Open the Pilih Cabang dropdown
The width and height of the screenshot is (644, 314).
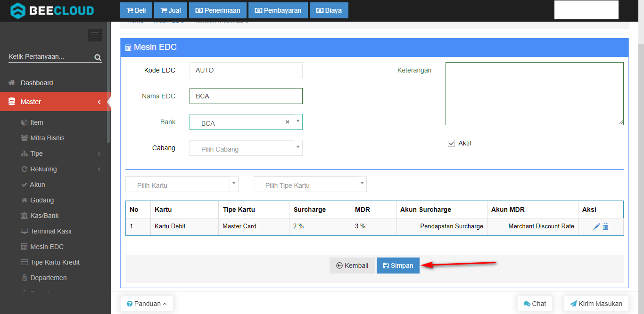[246, 148]
